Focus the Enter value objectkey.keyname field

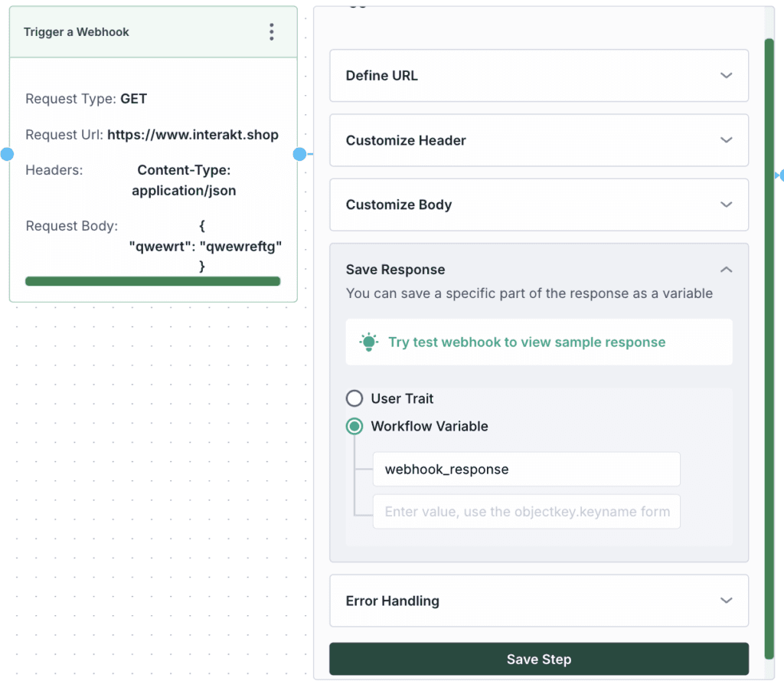(x=526, y=512)
